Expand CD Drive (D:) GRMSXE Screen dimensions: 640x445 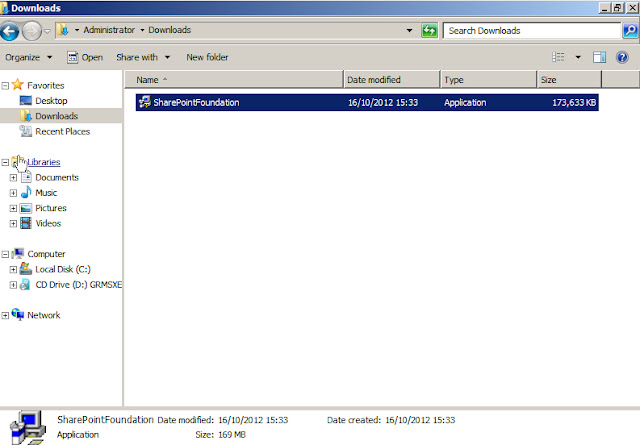coord(13,285)
